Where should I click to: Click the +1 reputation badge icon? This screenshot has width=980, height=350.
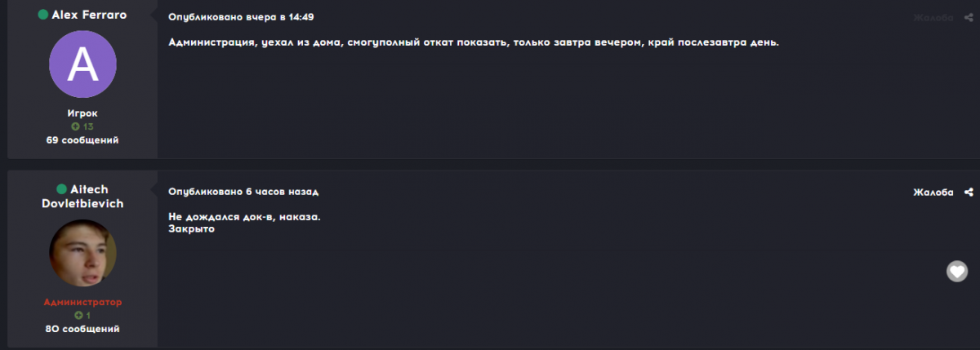point(78,316)
